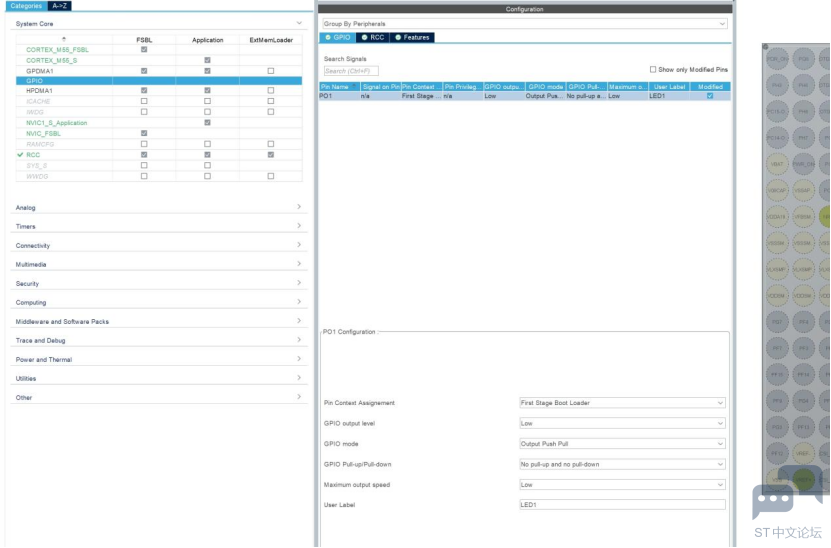
Task: Open GPIO Pull-up/Pull-down dropdown
Action: (x=622, y=464)
